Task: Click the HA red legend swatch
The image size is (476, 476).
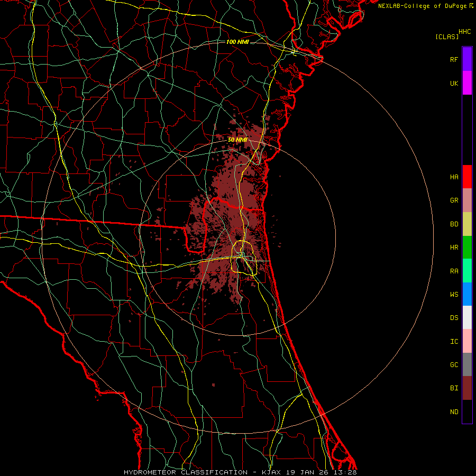Action: 467,177
